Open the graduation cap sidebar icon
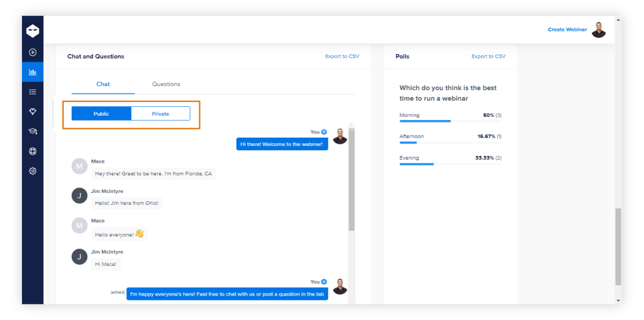Image resolution: width=644 pixels, height=320 pixels. coord(33,131)
